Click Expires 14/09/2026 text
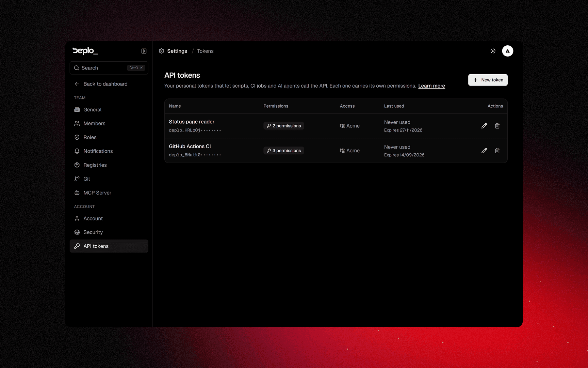Screen dimensions: 588x368 pyautogui.click(x=404, y=155)
